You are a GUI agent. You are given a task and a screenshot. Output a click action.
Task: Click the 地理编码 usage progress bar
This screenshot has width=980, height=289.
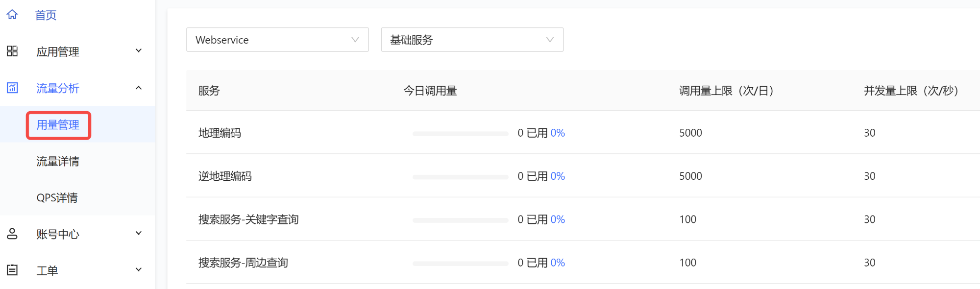(x=460, y=134)
